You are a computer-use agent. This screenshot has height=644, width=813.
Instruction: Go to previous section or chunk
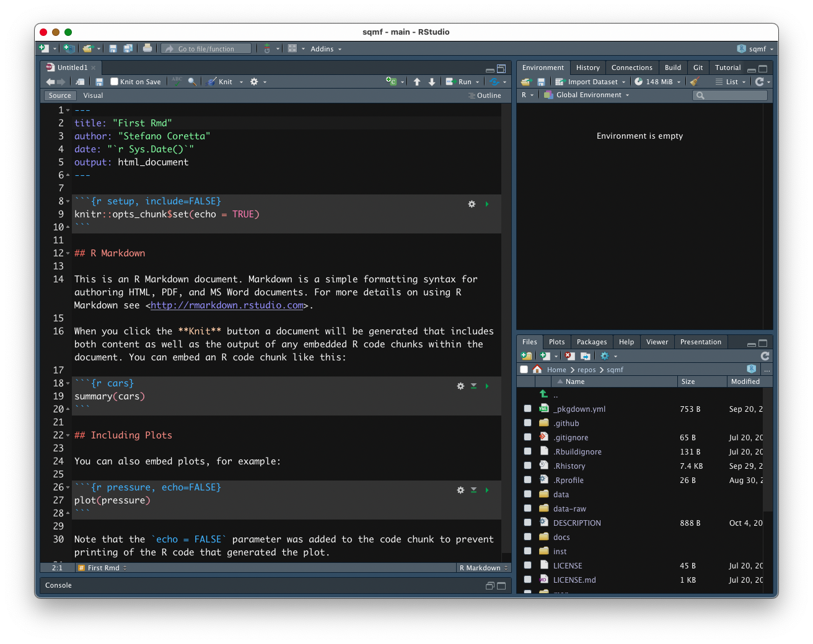pos(417,82)
